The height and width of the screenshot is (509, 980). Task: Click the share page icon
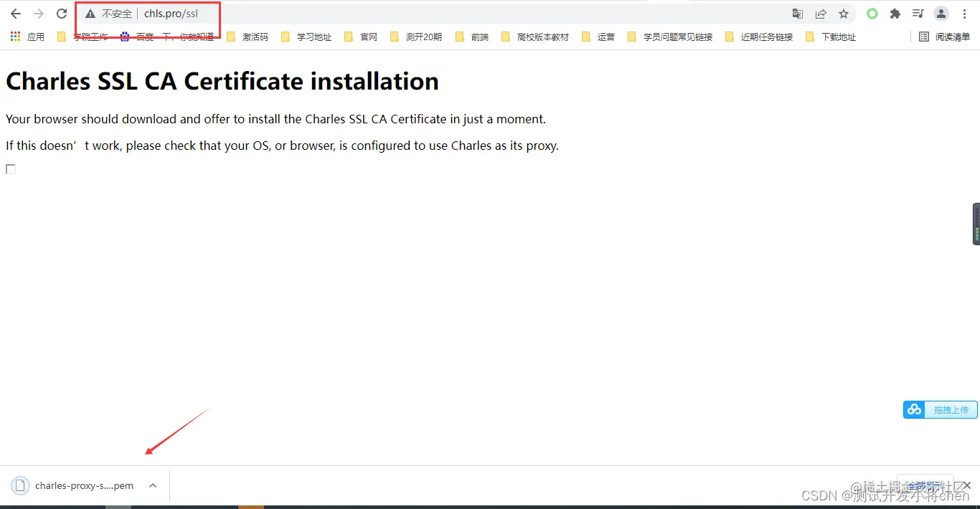pyautogui.click(x=821, y=14)
